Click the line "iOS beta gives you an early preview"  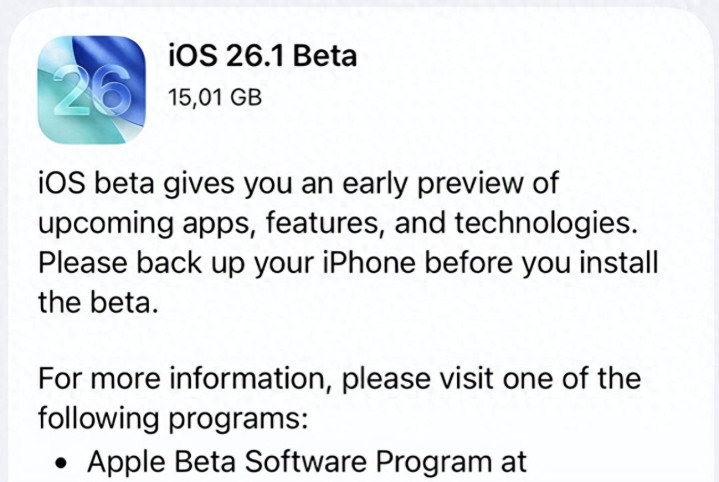pos(297,185)
